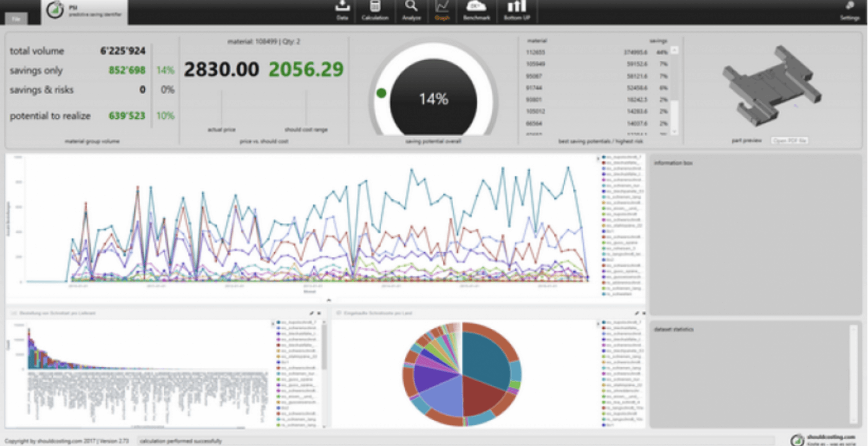Click the 14% saving potential gauge center

tap(433, 99)
